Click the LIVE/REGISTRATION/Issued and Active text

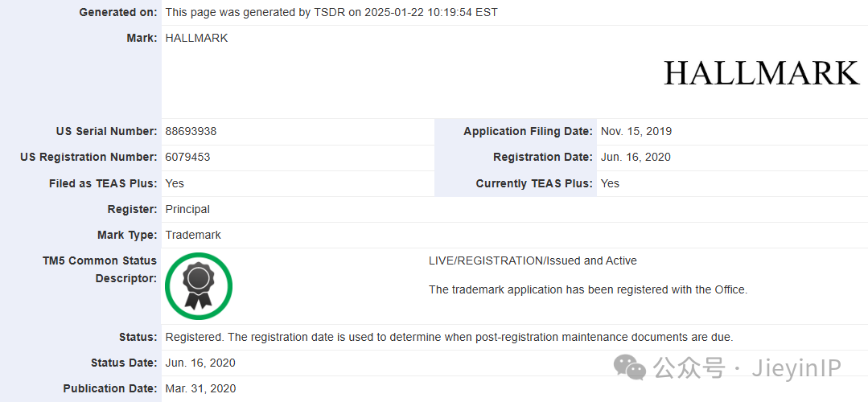(x=533, y=260)
